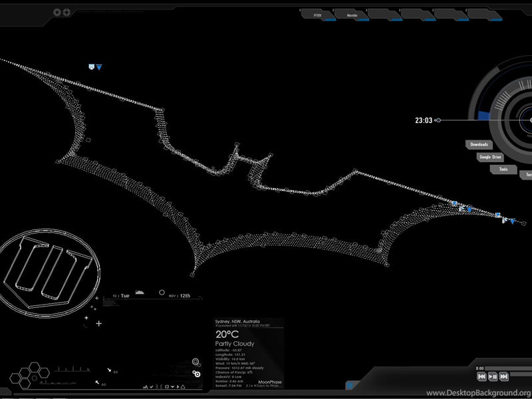Viewport: 532px width, 399px height.
Task: Skip to the next track
Action: click(x=504, y=376)
